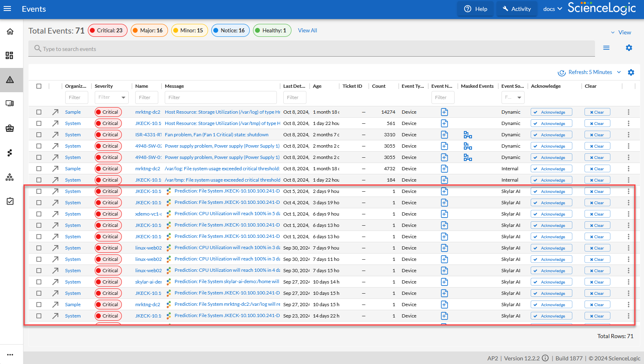
Task: Open the Dashboards sidebar icon
Action: coord(10,55)
